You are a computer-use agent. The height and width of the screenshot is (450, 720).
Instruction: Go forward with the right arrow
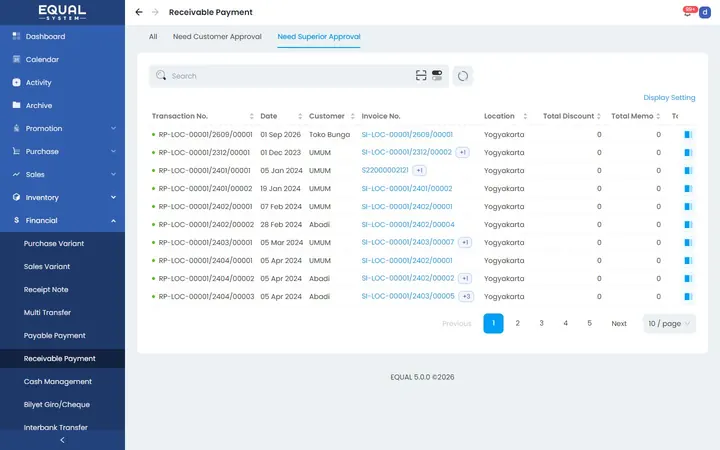[155, 12]
